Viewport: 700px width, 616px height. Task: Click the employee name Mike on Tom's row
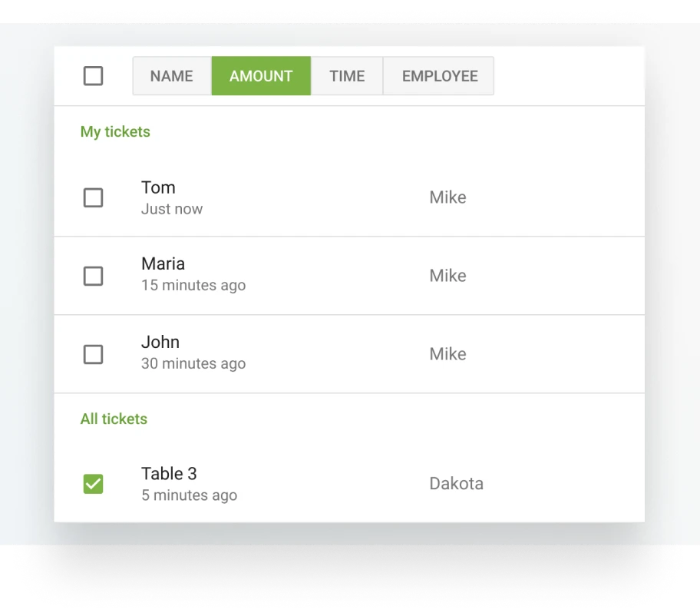tap(447, 197)
